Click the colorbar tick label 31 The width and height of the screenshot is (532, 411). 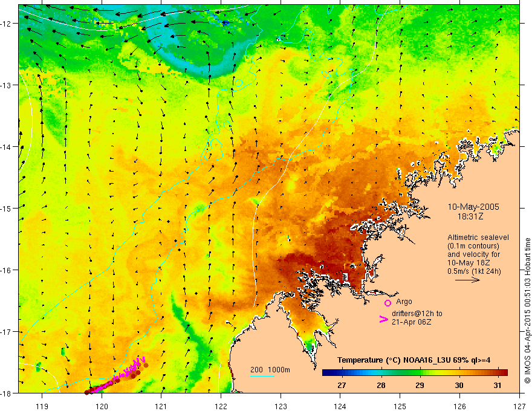tap(498, 385)
